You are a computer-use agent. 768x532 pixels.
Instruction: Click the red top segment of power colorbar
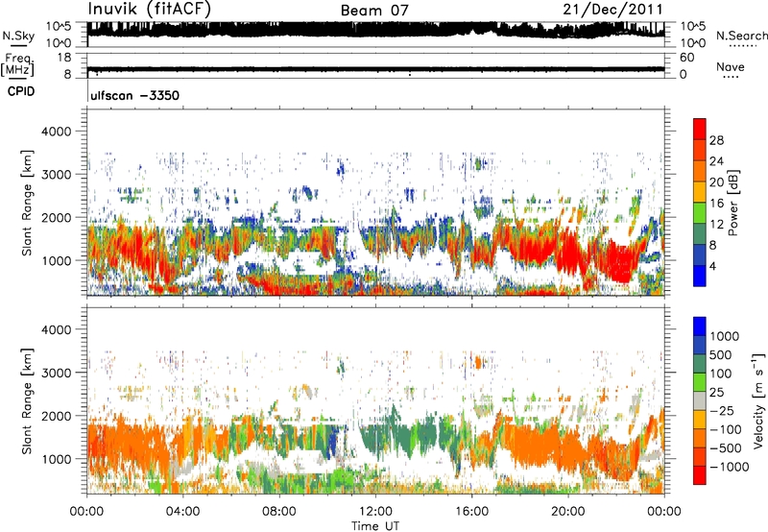pos(700,129)
